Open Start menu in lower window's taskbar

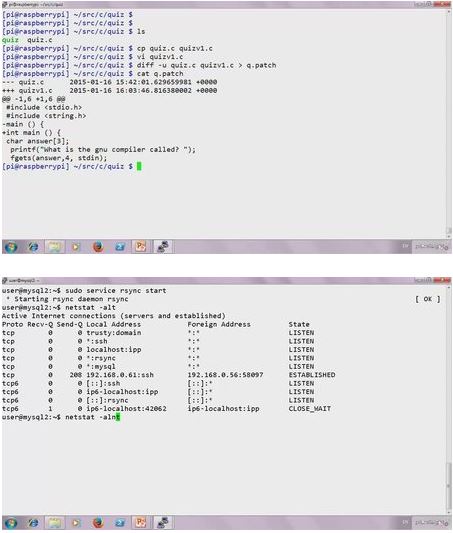pos(11,522)
